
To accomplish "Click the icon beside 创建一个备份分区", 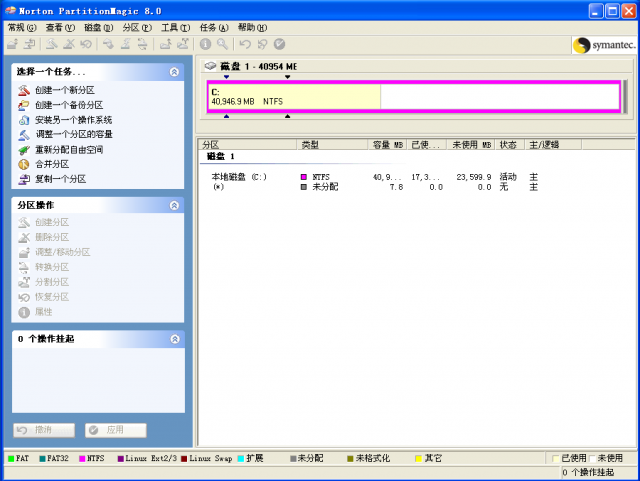I will pyautogui.click(x=24, y=105).
